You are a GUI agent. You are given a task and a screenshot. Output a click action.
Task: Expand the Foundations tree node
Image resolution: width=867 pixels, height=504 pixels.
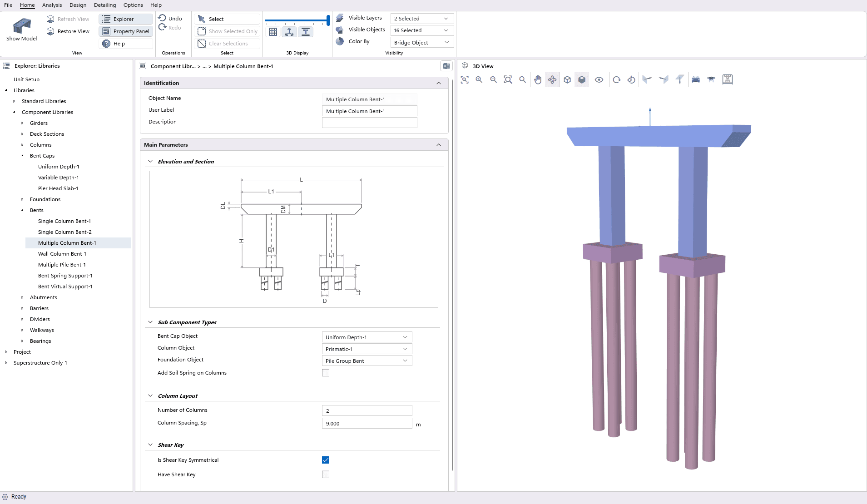(22, 199)
